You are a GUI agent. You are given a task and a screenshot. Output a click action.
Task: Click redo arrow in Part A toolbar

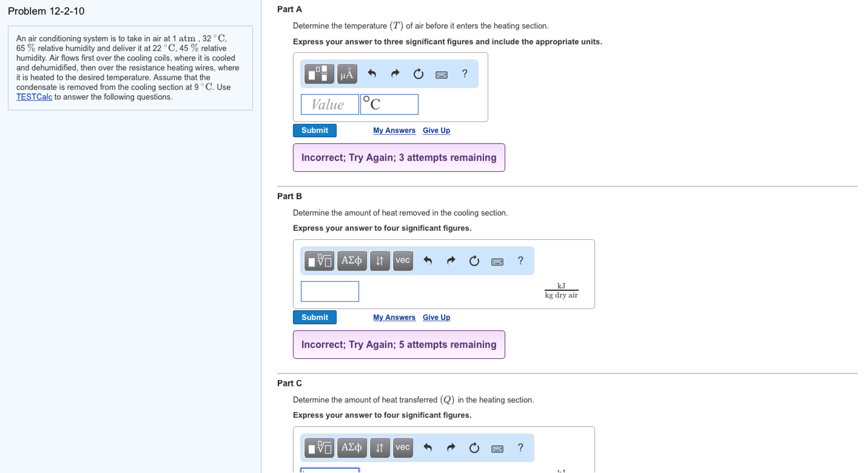click(395, 74)
